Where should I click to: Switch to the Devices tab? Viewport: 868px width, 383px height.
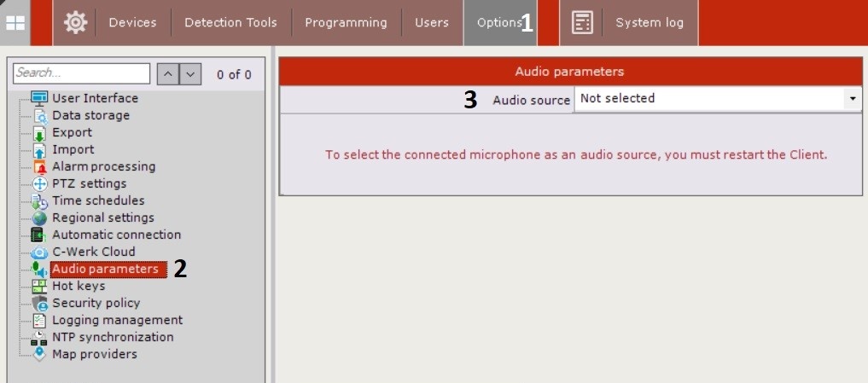click(134, 23)
